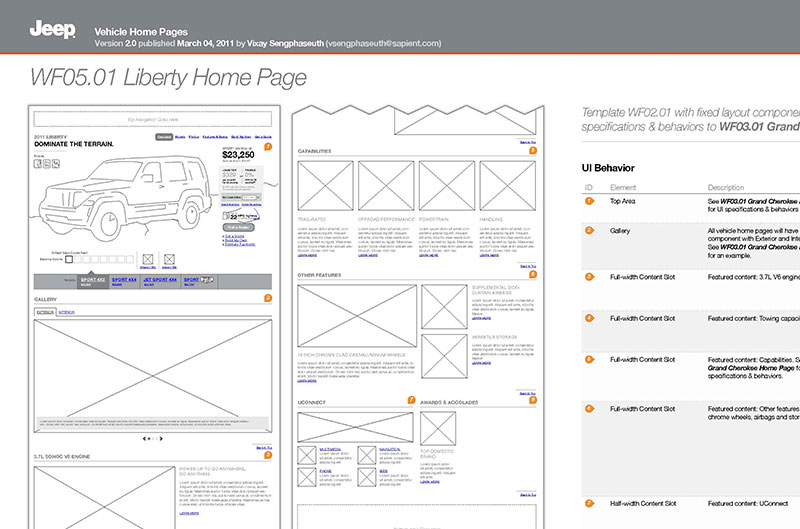Click the orange marker on the Capabilities heading
The height and width of the screenshot is (529, 800).
pyautogui.click(x=533, y=150)
